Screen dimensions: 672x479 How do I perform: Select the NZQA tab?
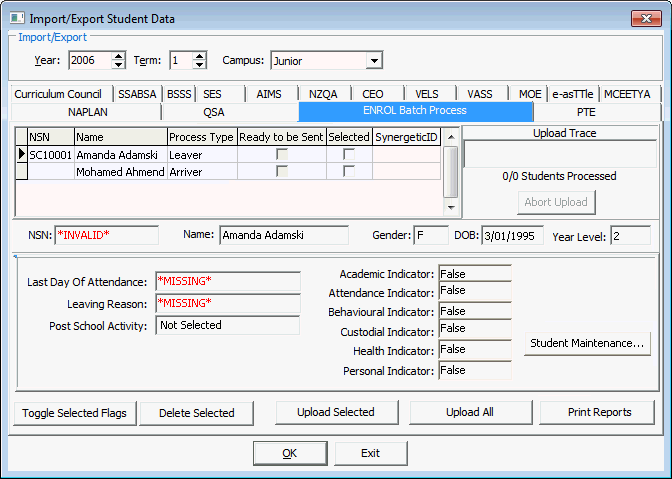[x=324, y=94]
